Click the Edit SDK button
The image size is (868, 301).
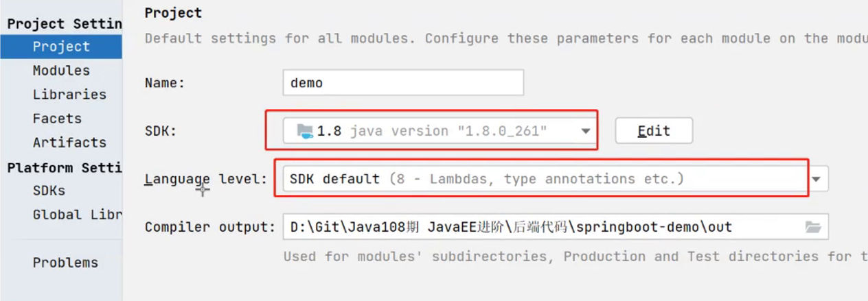point(654,130)
